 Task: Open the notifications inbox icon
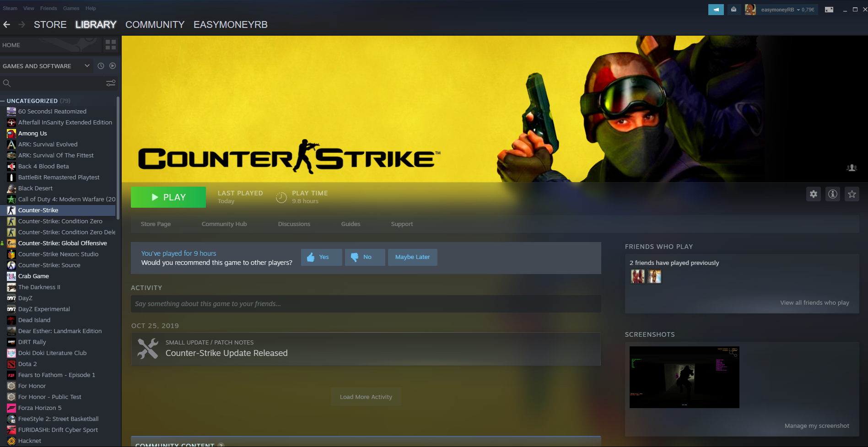point(733,10)
